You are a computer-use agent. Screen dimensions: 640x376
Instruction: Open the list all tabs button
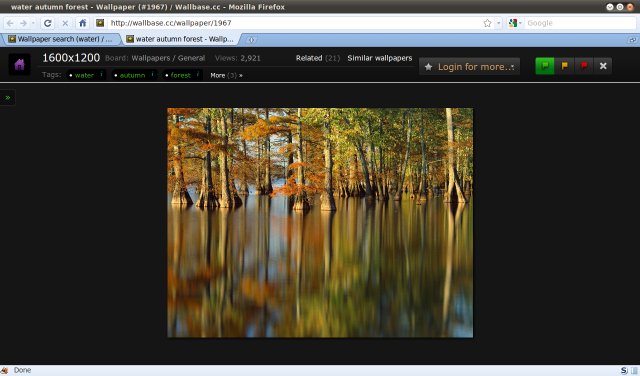[x=632, y=40]
